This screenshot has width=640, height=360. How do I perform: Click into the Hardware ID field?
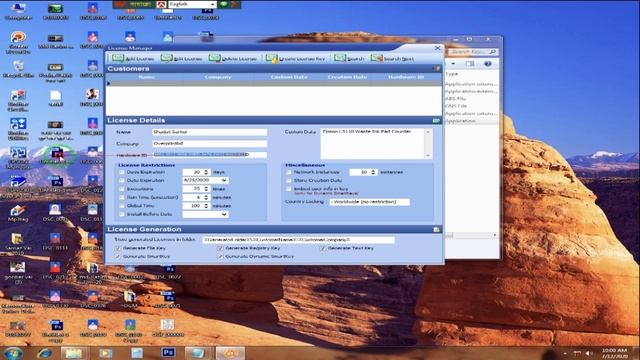point(209,155)
